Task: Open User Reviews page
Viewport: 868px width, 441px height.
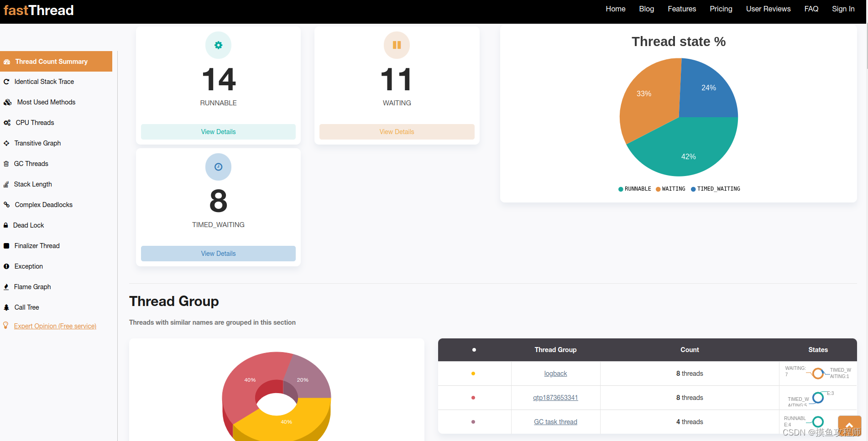Action: (769, 9)
